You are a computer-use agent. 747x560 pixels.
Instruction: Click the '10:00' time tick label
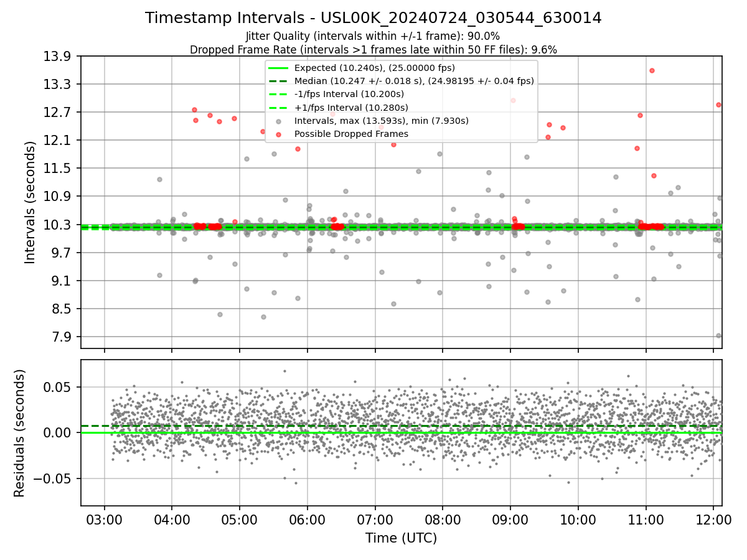coord(578,519)
